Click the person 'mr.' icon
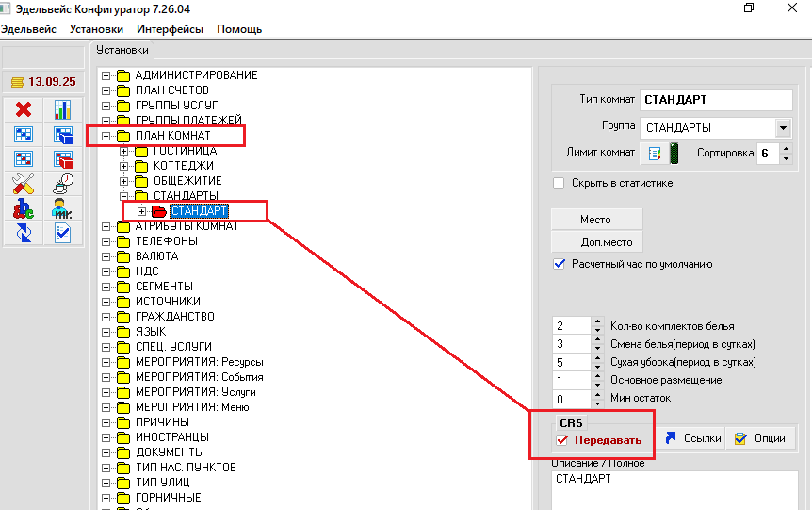Viewport: 812px width, 510px height. tap(63, 208)
